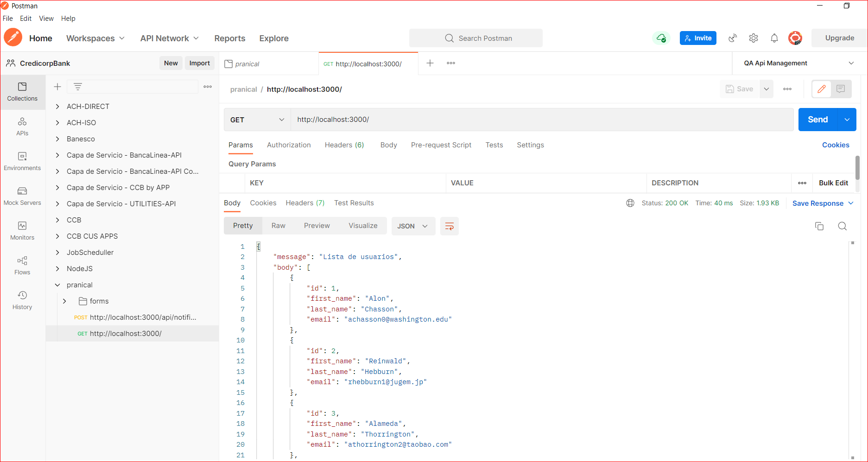Image resolution: width=868 pixels, height=462 pixels.
Task: Select the Visualize response view
Action: [x=363, y=226]
